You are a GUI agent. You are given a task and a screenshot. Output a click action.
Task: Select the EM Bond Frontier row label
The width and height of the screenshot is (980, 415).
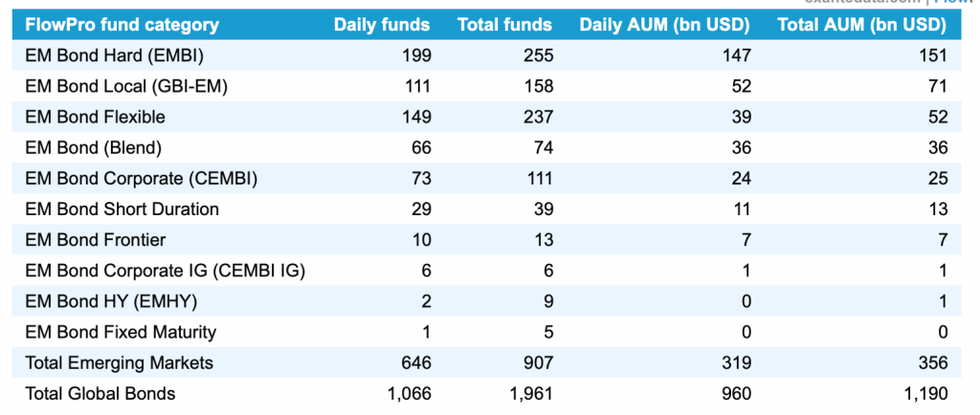95,239
